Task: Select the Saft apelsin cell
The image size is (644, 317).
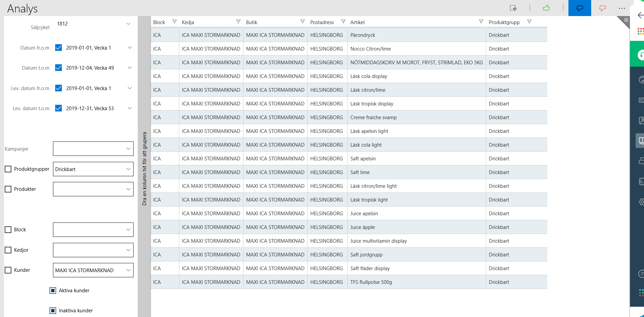Action: 417,159
